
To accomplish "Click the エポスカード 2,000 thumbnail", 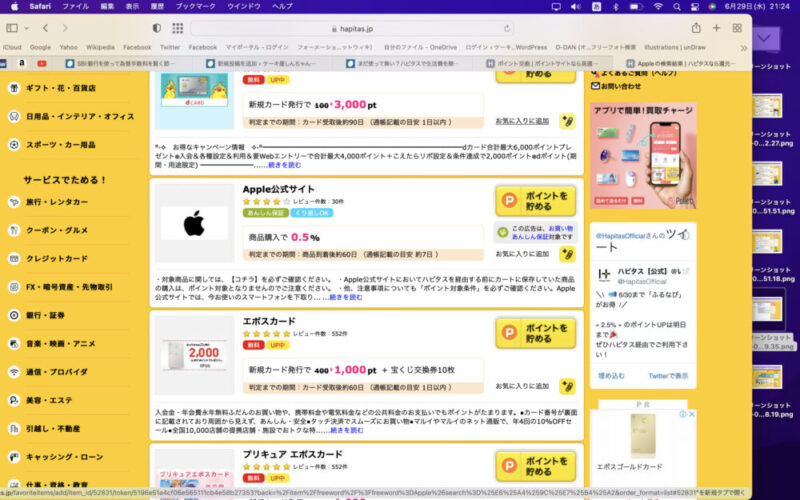I will (194, 355).
